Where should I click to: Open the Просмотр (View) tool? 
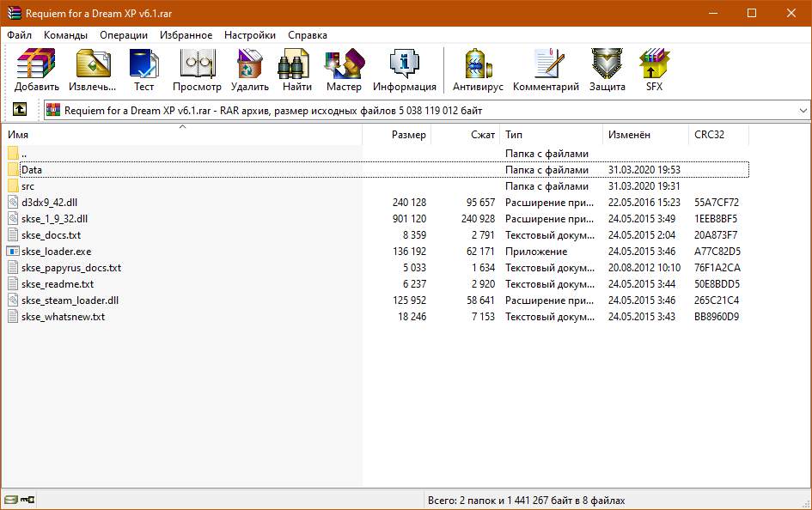coord(197,70)
